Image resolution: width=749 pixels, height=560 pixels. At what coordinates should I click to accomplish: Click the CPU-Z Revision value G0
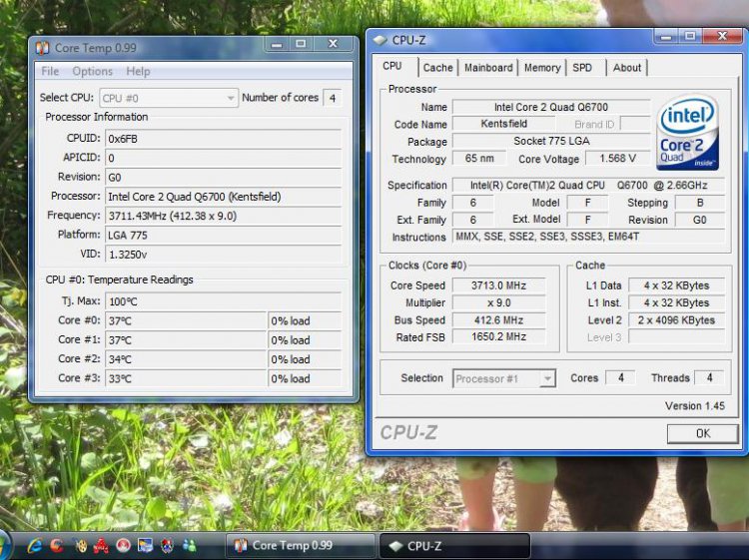(700, 220)
